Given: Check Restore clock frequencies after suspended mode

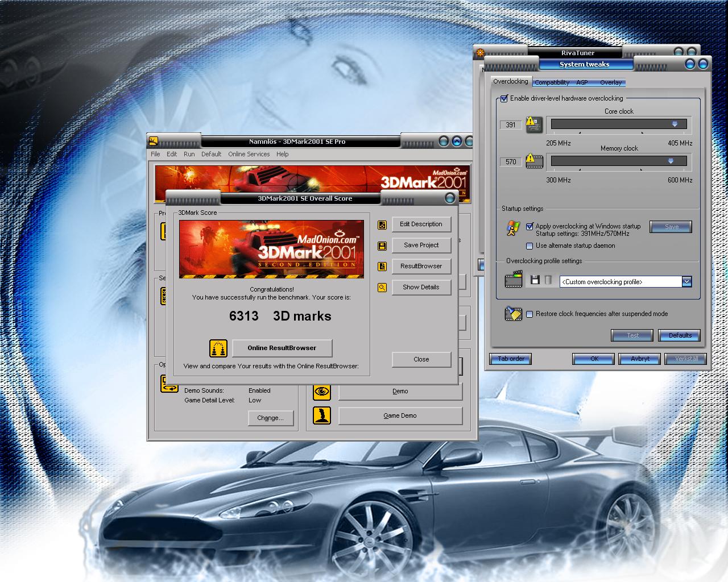Looking at the screenshot, I should pos(530,314).
